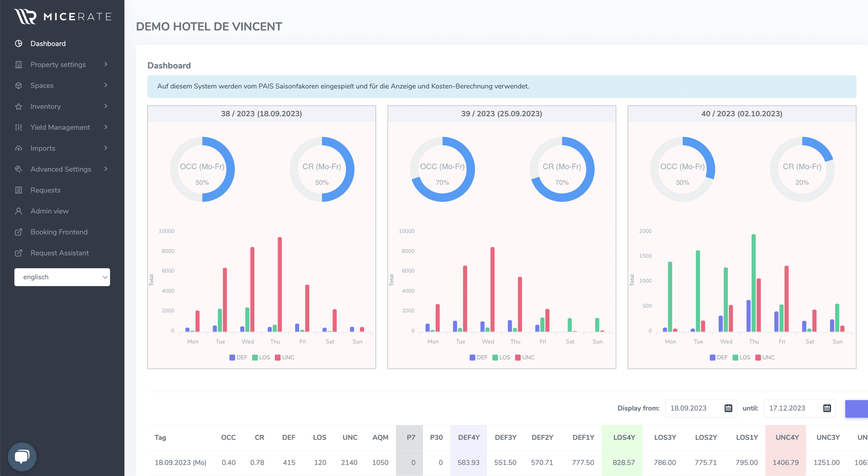
Task: Click the Inventory star icon
Action: [x=19, y=106]
